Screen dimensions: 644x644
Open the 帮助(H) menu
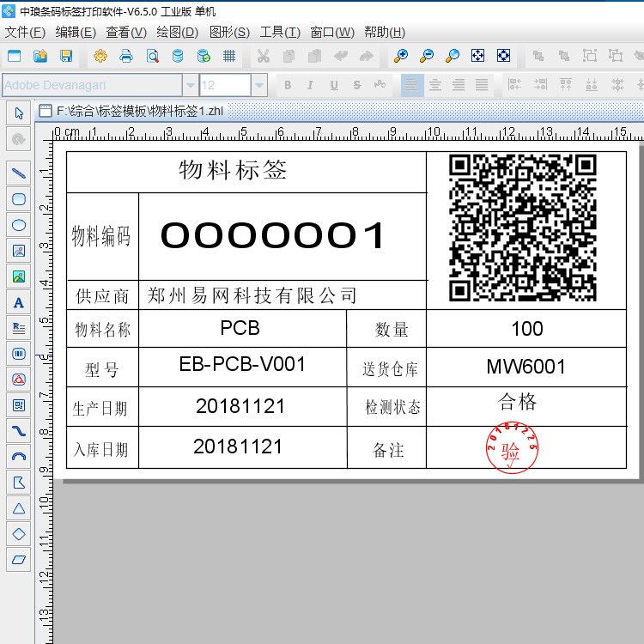click(385, 32)
